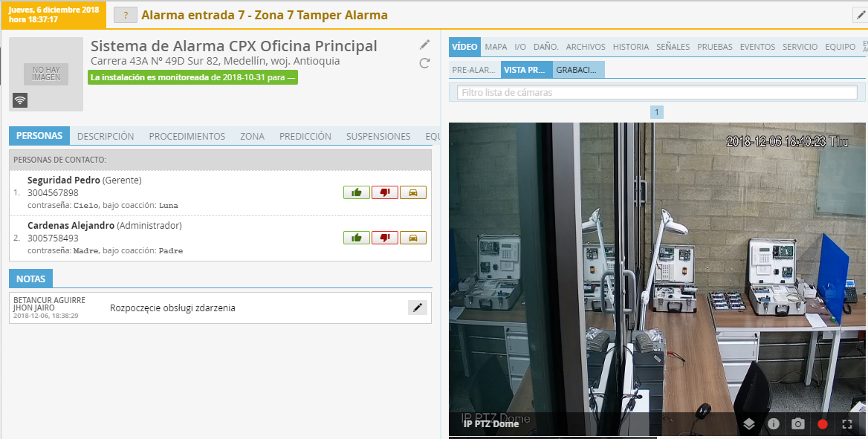Viewport: 868px width, 439px height.
Task: Click the question mark button beside alarm title
Action: pyautogui.click(x=126, y=16)
